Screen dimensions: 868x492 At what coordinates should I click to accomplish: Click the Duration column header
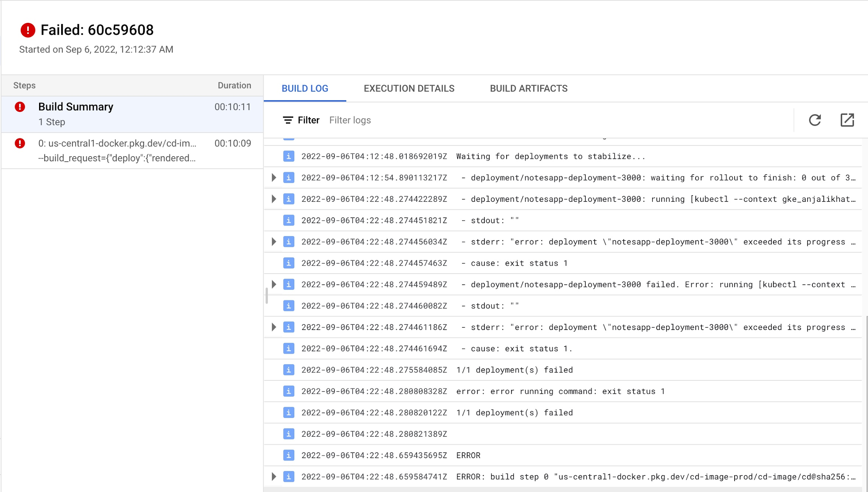(x=234, y=86)
